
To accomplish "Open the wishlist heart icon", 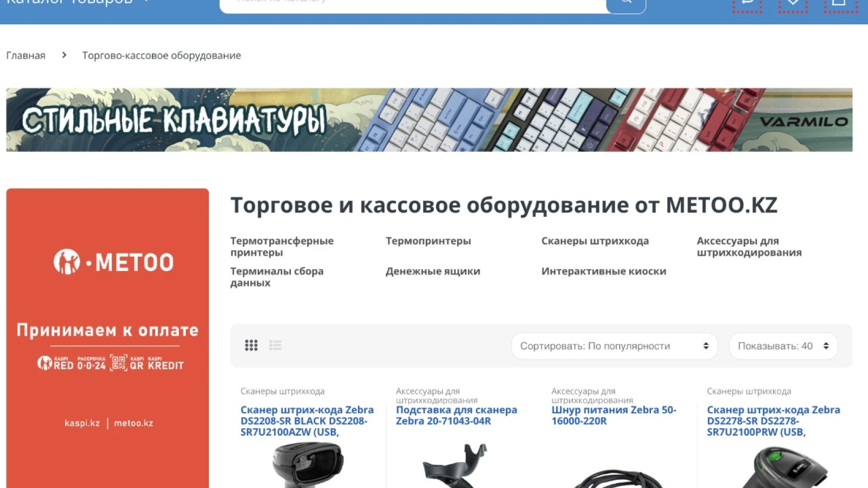I will coord(793,4).
